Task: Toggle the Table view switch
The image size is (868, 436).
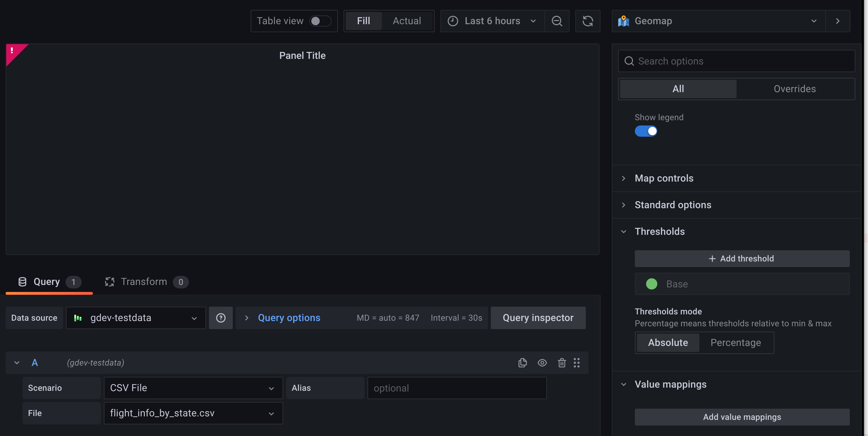Action: coord(320,21)
